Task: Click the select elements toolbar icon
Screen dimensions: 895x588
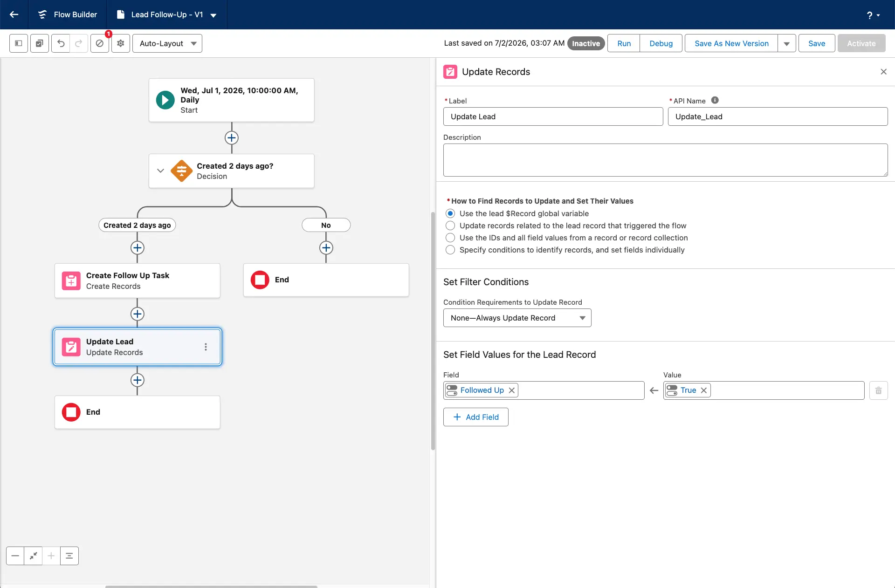Action: coord(40,43)
